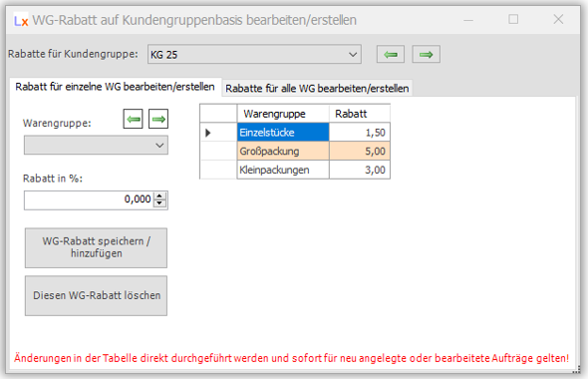
Task: Open the empty Warengruppe dropdown
Action: 96,146
